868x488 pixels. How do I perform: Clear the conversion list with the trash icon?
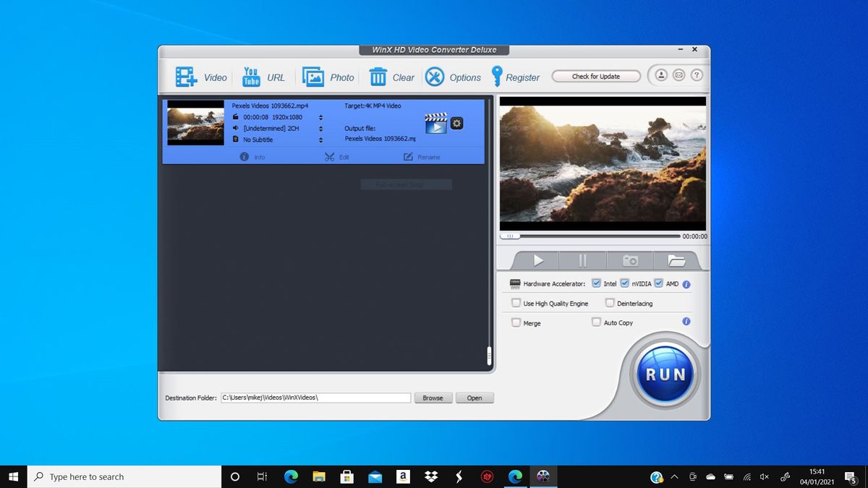coord(379,75)
